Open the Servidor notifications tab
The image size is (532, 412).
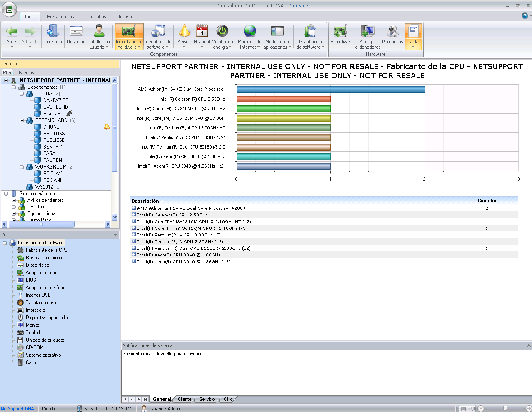tap(207, 399)
